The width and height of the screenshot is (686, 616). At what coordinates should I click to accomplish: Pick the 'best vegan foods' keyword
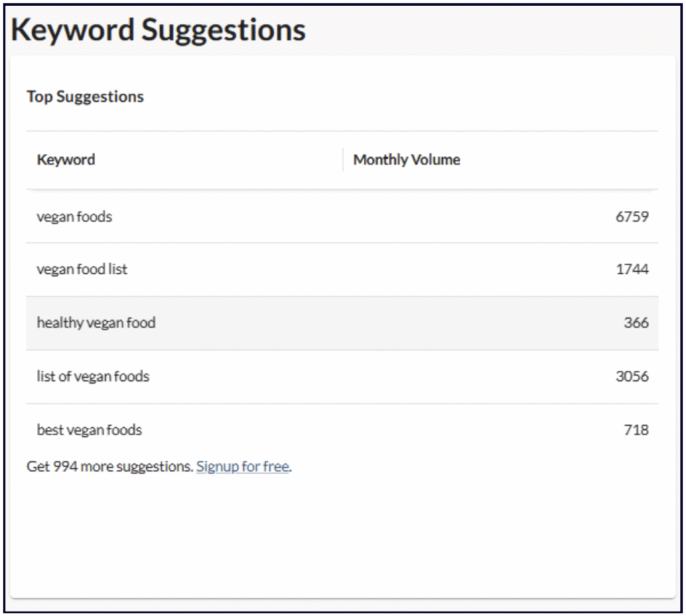click(x=89, y=430)
